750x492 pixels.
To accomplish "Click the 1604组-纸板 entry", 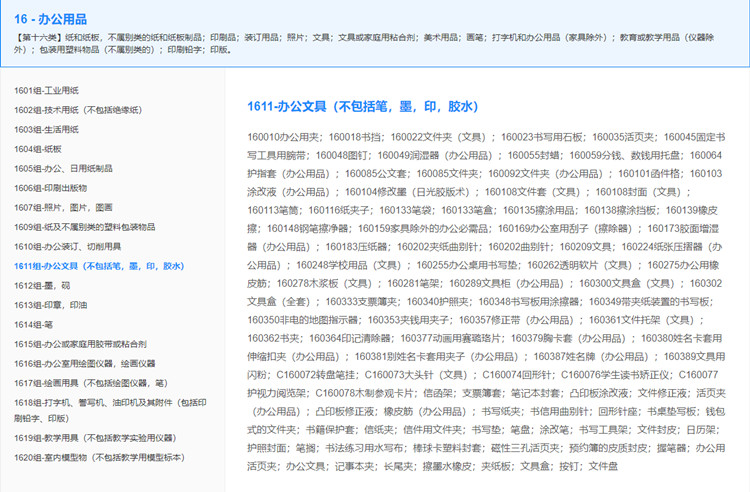I will (38, 149).
